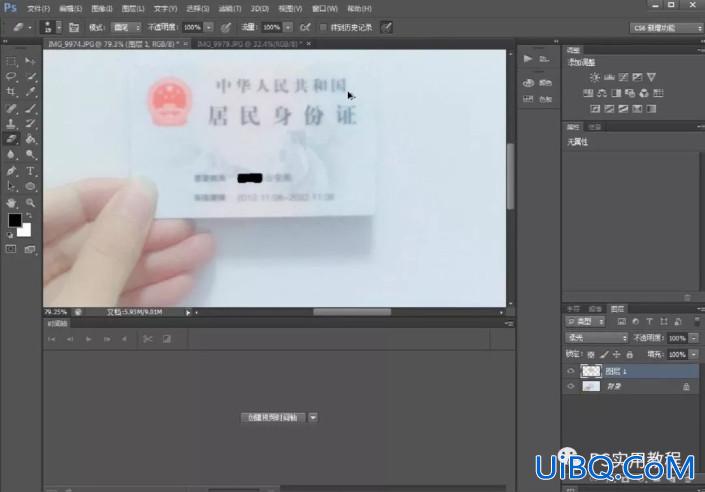The height and width of the screenshot is (492, 705).
Task: Open the layer Opacity dropdown arrow
Action: click(694, 338)
